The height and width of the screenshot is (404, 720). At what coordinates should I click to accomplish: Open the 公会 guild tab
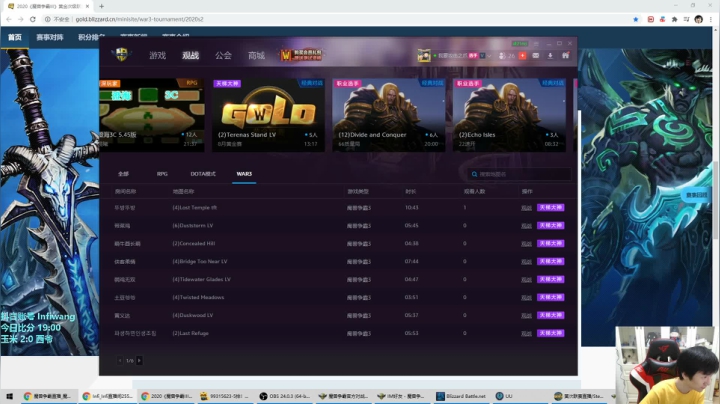(223, 56)
